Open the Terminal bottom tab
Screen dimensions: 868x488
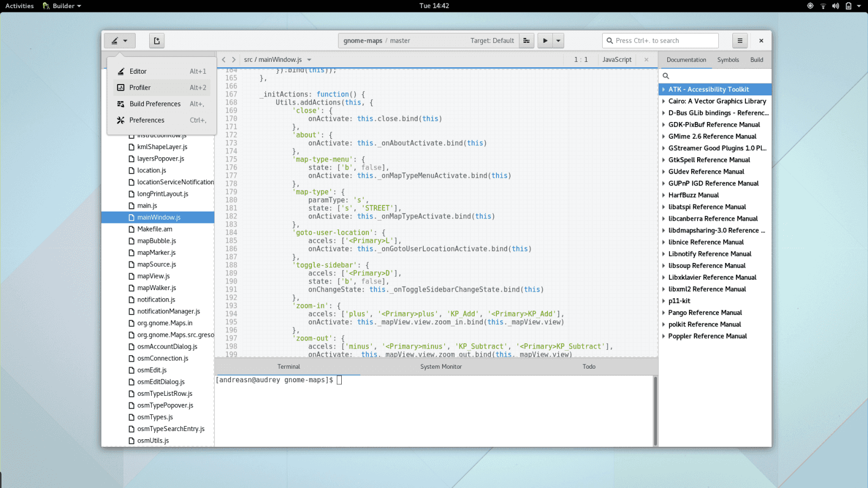point(289,367)
